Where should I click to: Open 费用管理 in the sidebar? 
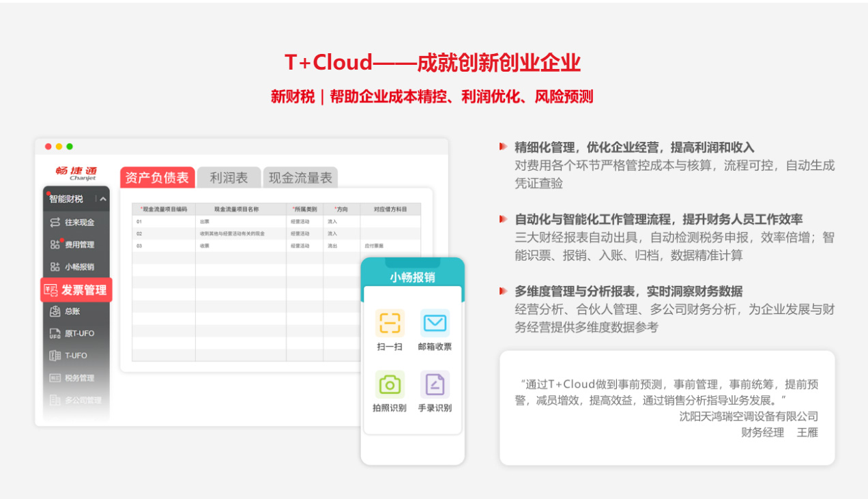[x=72, y=244]
